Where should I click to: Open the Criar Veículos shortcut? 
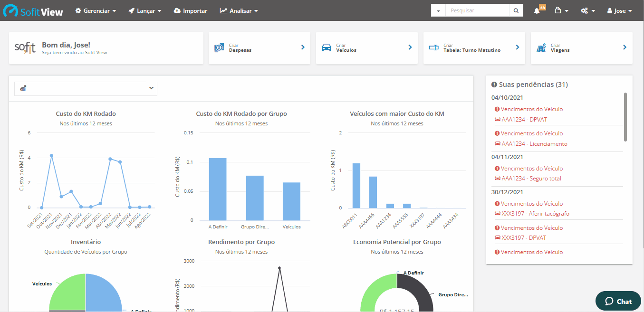pos(367,48)
